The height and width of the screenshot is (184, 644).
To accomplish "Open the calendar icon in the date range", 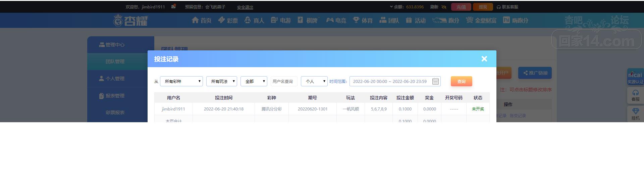I will pyautogui.click(x=435, y=81).
